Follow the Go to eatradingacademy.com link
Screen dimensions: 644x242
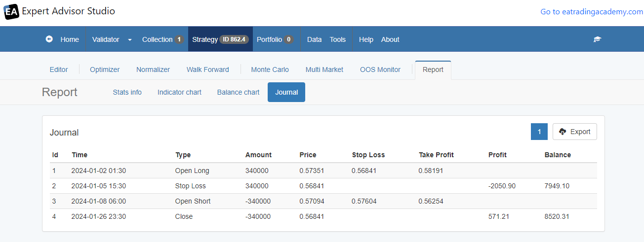coord(592,11)
